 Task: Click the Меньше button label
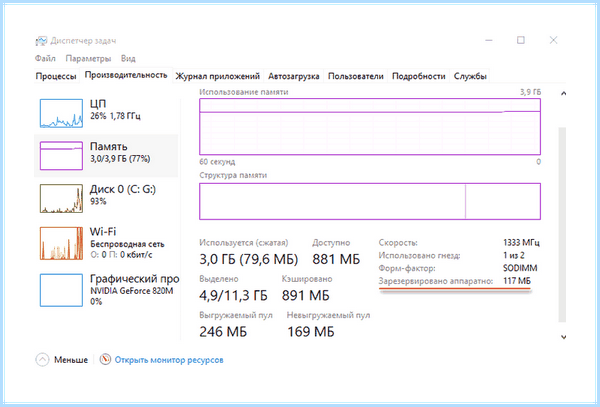point(71,360)
